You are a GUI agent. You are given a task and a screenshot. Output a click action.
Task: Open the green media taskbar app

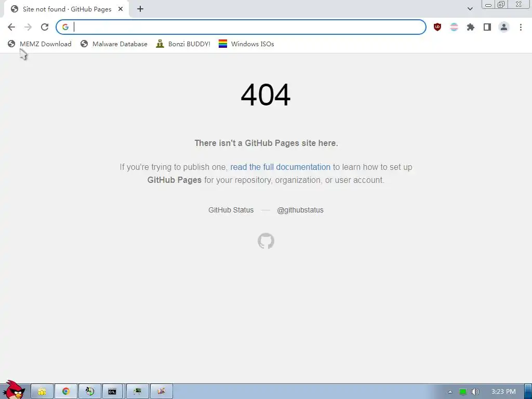pos(90,392)
